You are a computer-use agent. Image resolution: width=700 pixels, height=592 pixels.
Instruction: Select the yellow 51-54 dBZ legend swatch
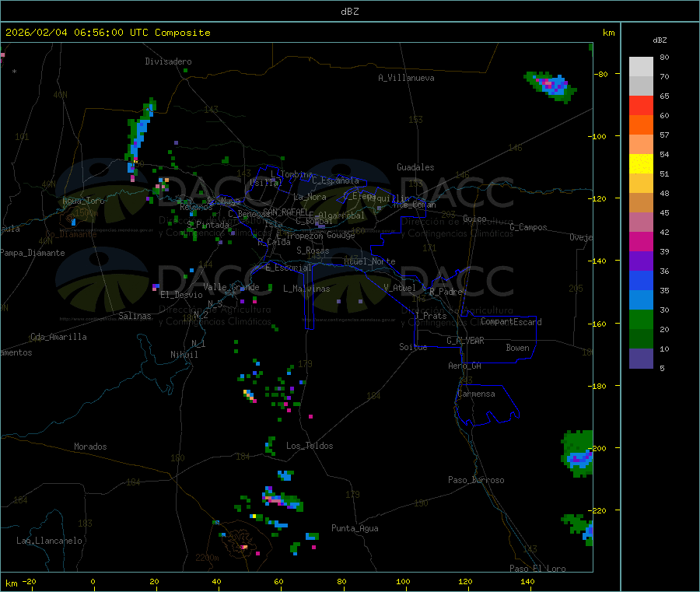[x=641, y=164]
